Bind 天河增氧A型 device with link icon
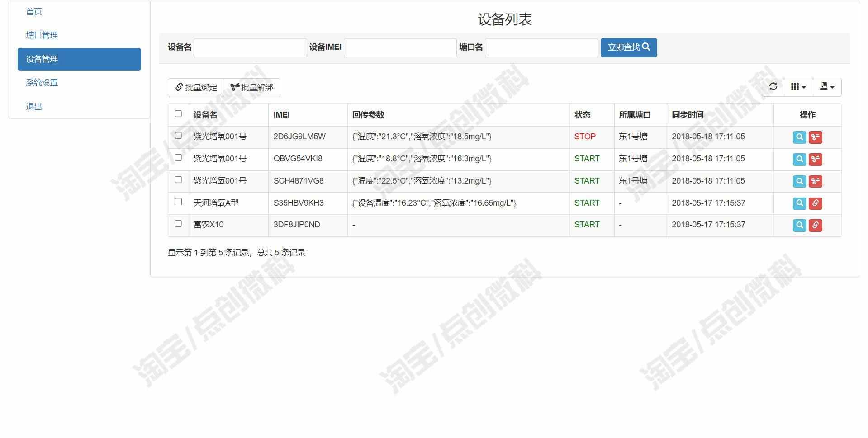 tap(815, 203)
